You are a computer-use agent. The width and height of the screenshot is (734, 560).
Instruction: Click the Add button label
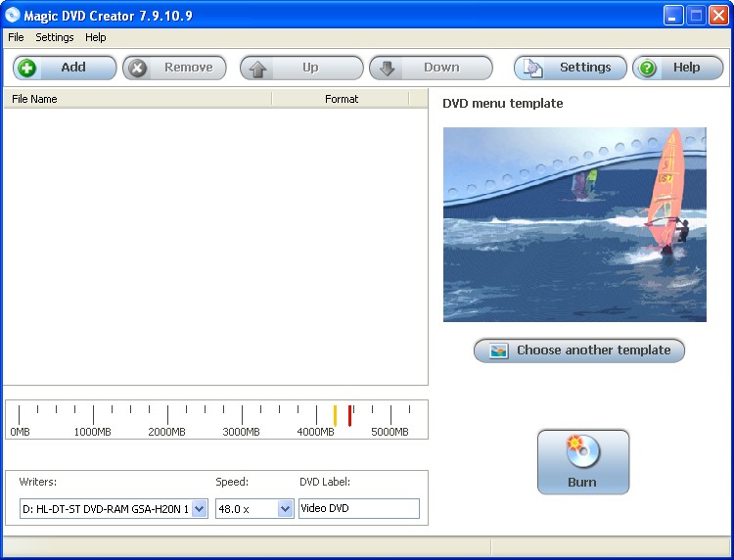73,68
